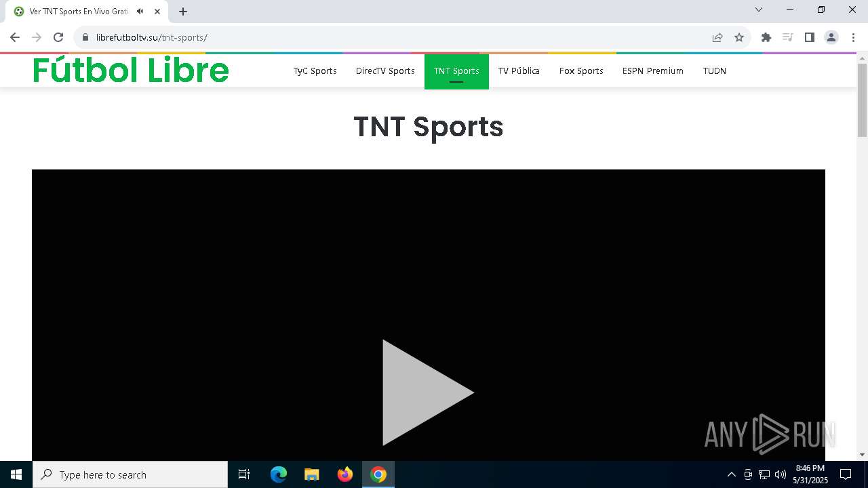The height and width of the screenshot is (488, 868).
Task: Open volume control in tray
Action: tap(781, 474)
